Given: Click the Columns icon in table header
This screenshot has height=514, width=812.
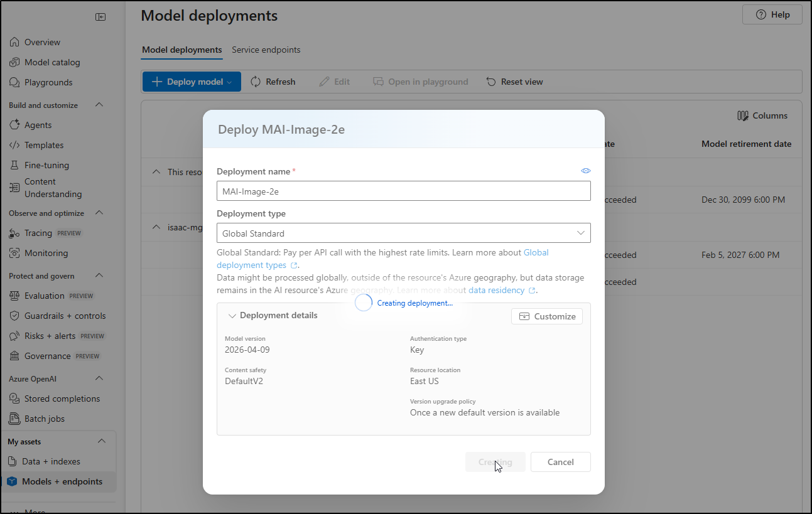Looking at the screenshot, I should (743, 115).
